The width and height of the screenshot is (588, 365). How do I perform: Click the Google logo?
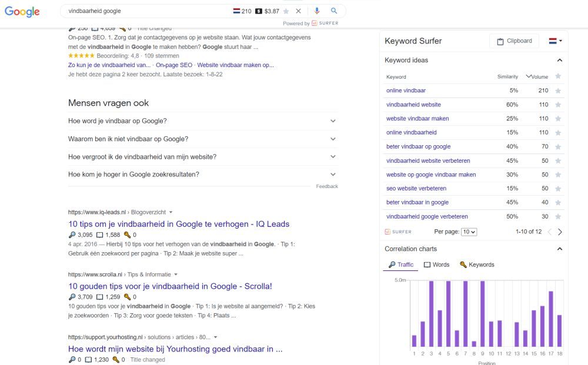click(22, 11)
